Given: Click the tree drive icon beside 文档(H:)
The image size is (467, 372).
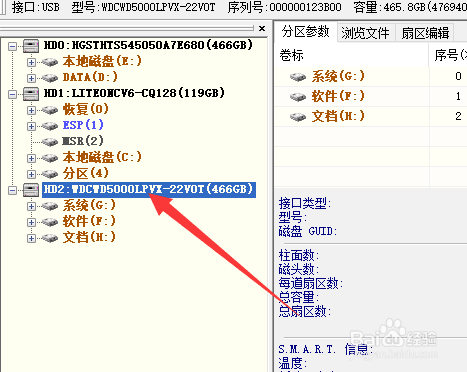Looking at the screenshot, I should 50,238.
